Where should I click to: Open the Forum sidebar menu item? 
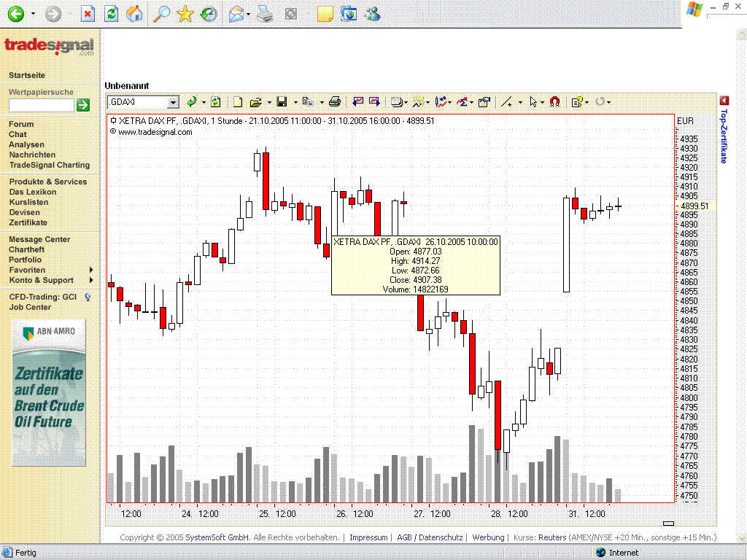click(21, 124)
